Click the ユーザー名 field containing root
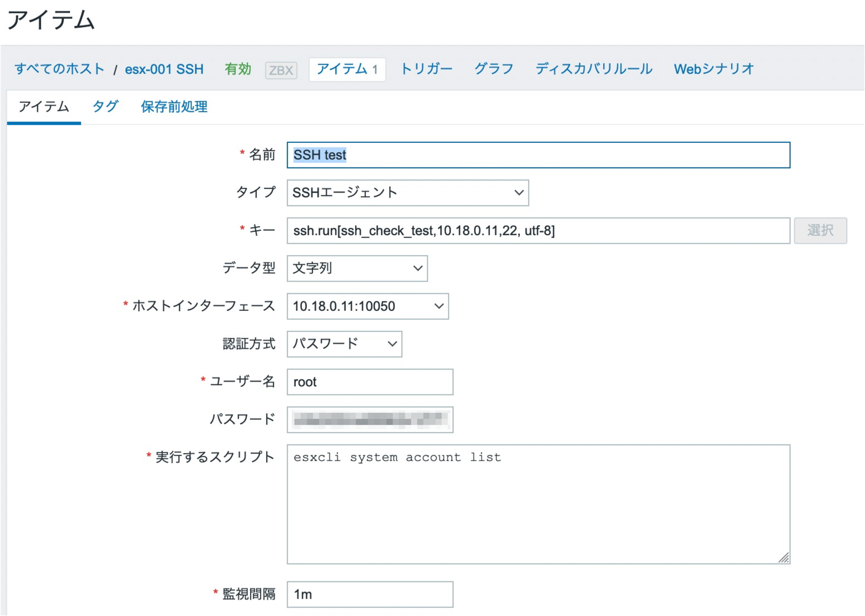The height and width of the screenshot is (616, 865). (x=370, y=382)
